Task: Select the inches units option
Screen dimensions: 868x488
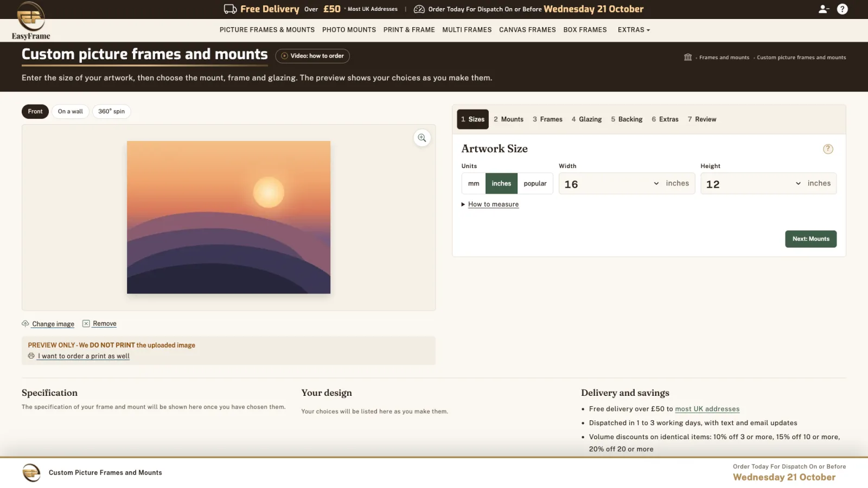Action: 501,184
